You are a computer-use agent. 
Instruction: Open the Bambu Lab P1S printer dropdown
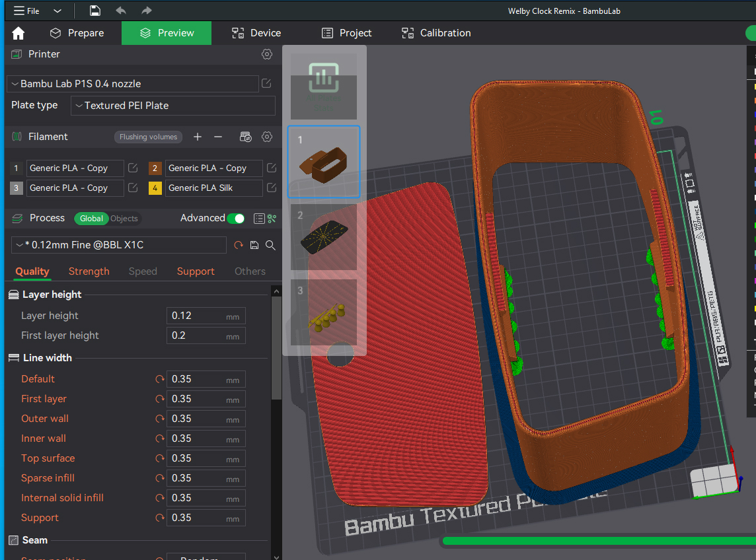coord(132,84)
